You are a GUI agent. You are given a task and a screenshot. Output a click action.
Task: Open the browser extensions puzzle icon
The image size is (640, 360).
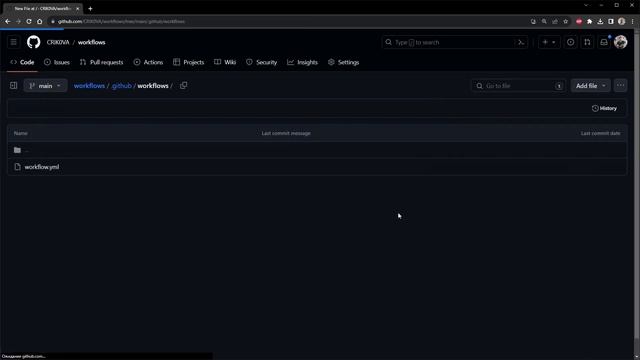589,21
